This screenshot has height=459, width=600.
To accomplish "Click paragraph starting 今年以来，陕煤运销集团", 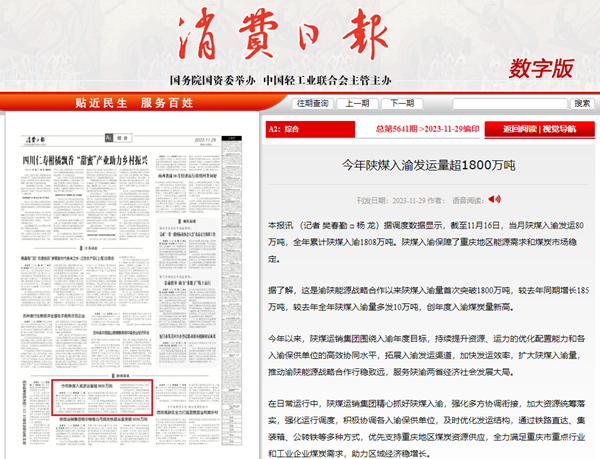I will pos(426,355).
